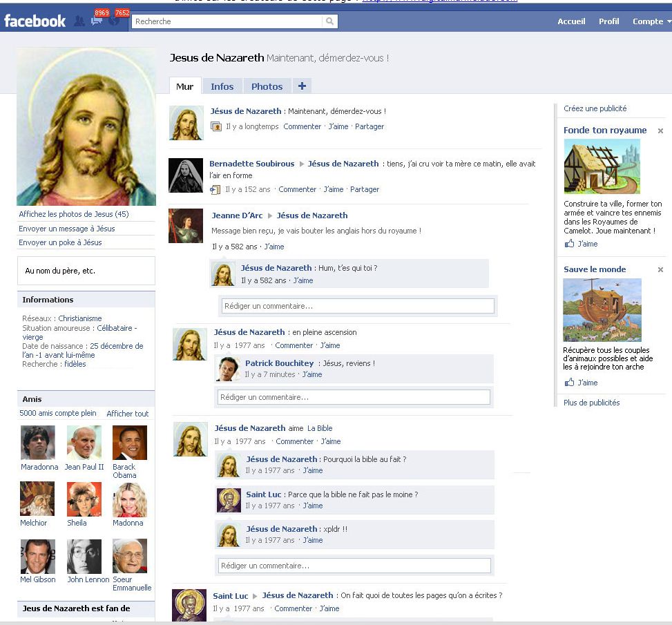Open Mel Gibson friend photo
Screen dimensions: 672x625
tap(38, 557)
